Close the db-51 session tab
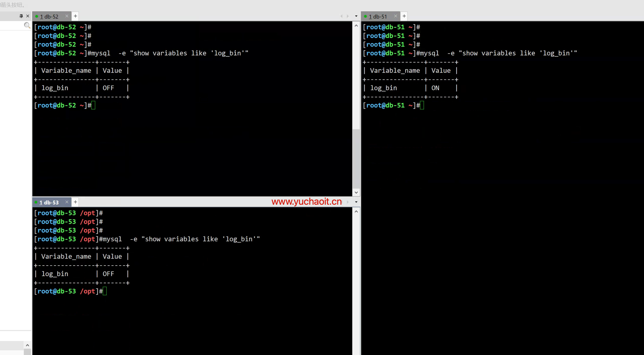This screenshot has height=355, width=644. click(396, 16)
